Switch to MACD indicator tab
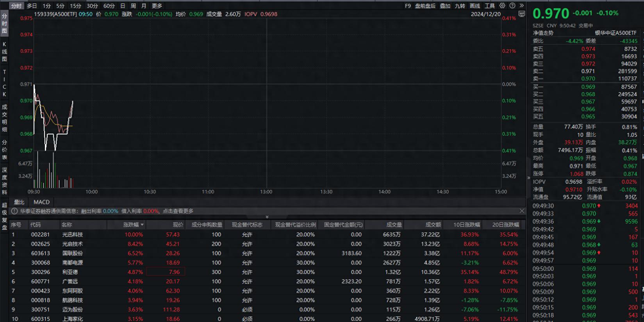644x322 pixels. pyautogui.click(x=41, y=202)
